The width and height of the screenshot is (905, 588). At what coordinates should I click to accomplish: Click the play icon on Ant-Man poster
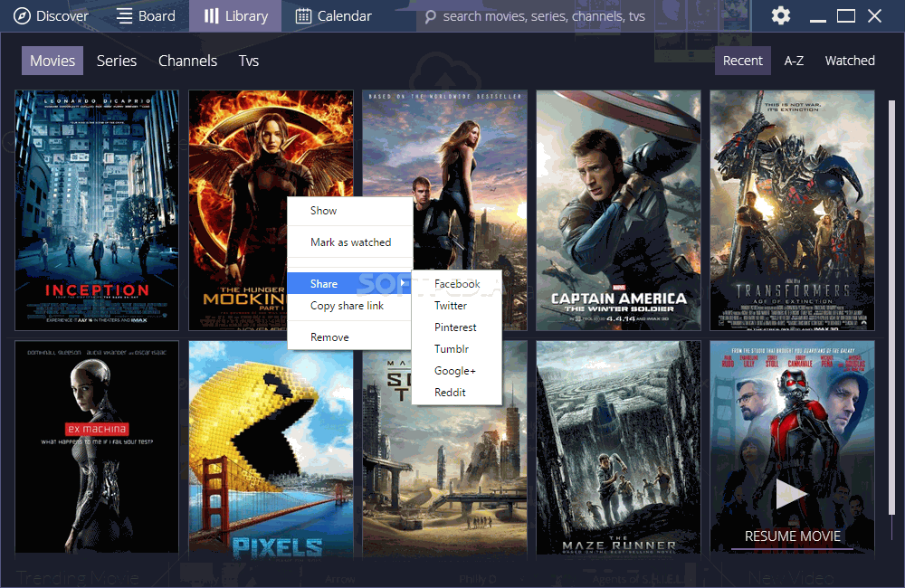791,494
